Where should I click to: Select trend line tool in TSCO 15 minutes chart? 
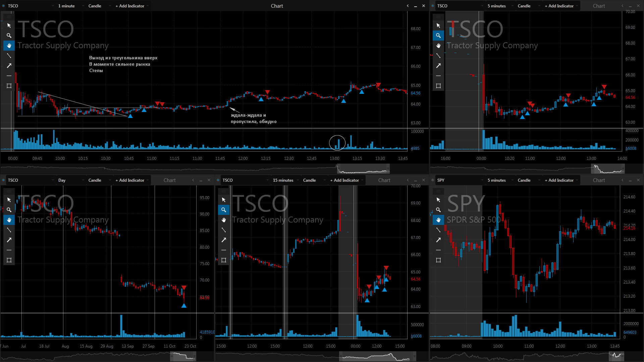pos(224,230)
